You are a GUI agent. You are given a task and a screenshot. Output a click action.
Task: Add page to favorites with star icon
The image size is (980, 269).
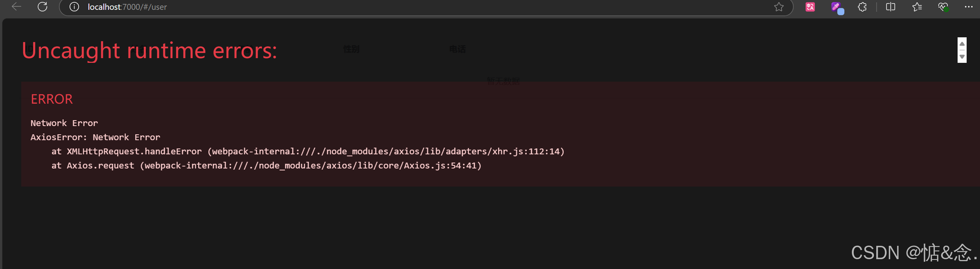(x=779, y=7)
